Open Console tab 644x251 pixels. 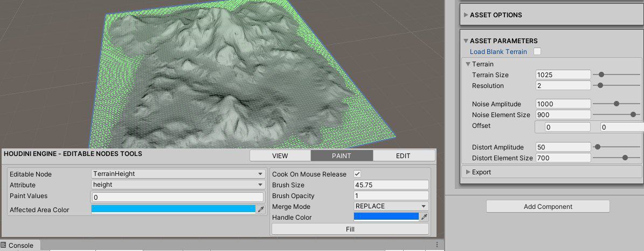click(20, 245)
